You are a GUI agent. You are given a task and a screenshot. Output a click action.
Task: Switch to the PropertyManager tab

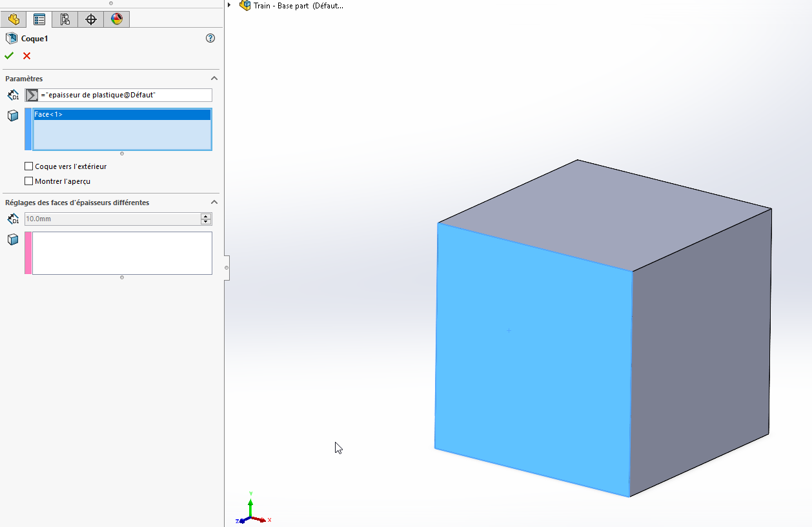coord(39,19)
